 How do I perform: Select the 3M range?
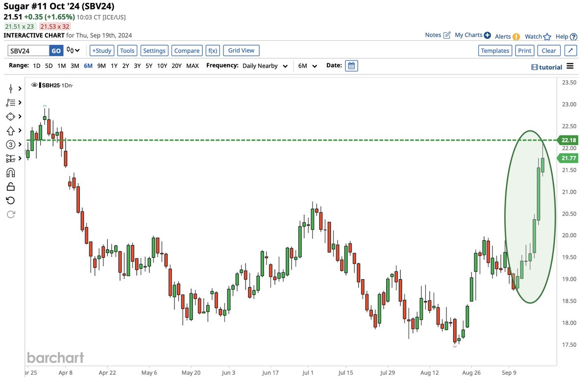pos(74,66)
